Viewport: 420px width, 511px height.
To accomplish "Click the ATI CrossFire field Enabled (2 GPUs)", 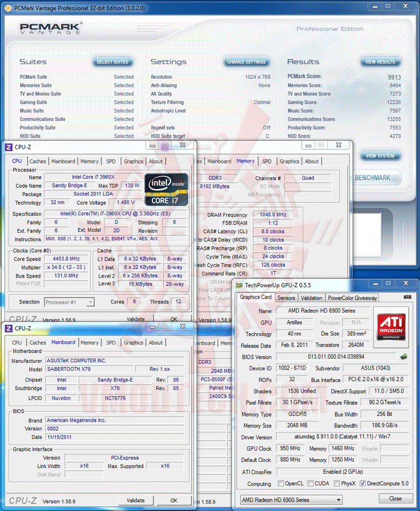I will click(x=343, y=471).
